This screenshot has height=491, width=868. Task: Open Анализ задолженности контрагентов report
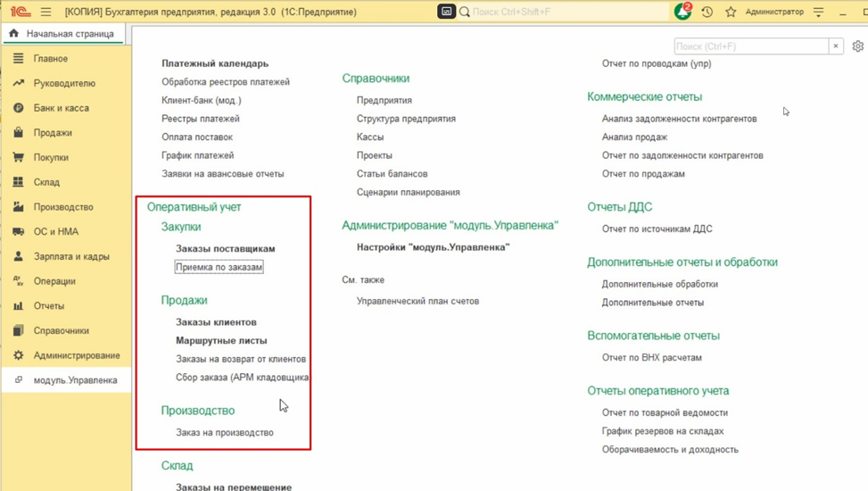pos(679,119)
